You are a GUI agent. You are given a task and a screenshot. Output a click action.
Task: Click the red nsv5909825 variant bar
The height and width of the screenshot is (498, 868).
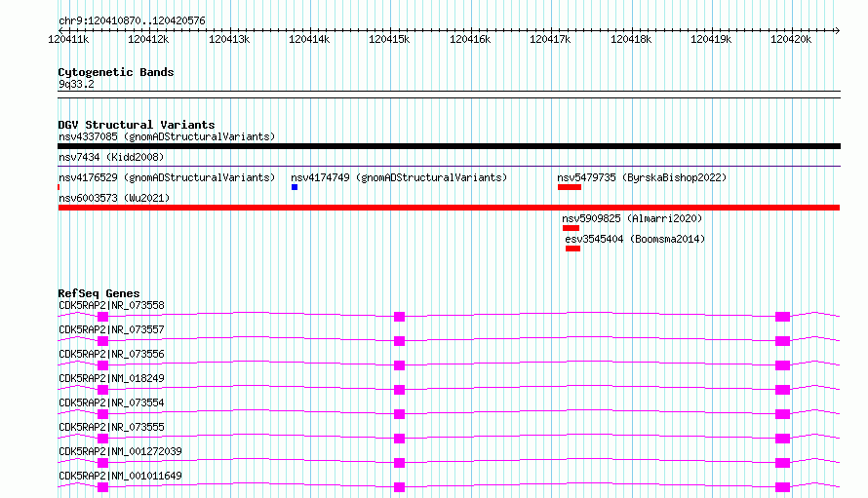point(571,228)
